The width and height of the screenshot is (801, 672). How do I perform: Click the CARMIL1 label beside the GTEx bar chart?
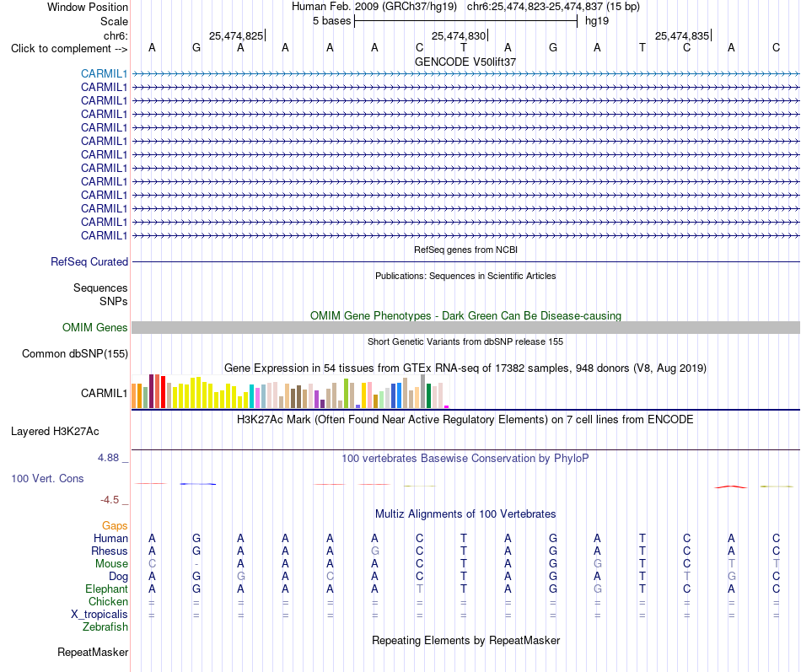tap(104, 393)
